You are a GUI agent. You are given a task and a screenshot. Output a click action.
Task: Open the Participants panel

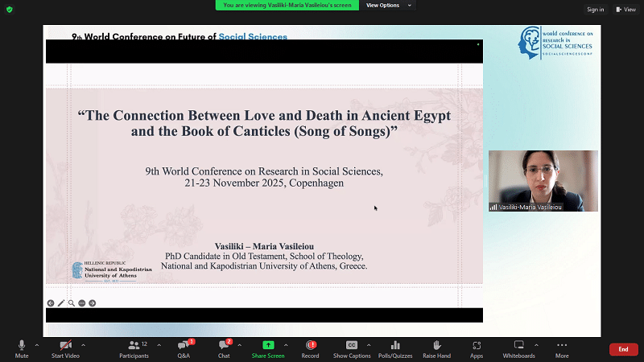pos(133,346)
